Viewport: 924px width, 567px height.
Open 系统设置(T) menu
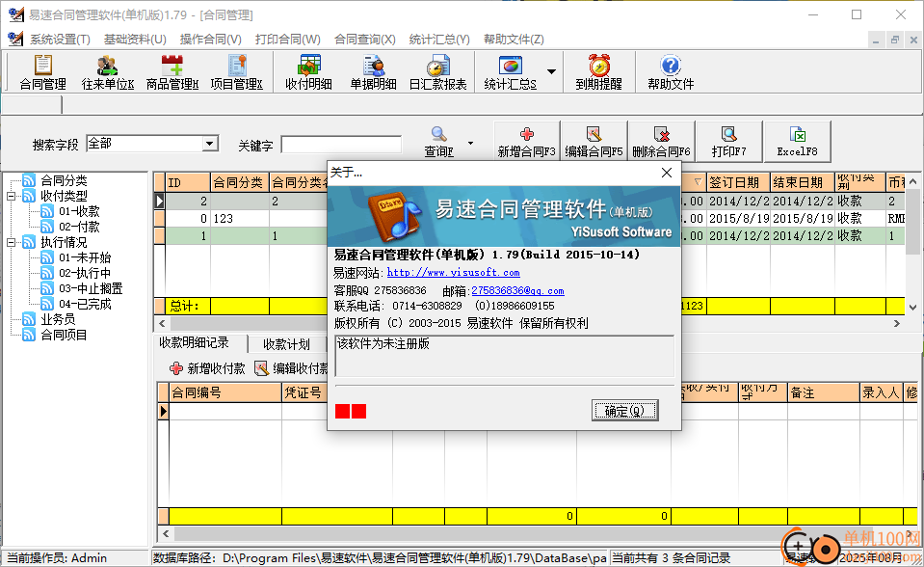[x=60, y=40]
